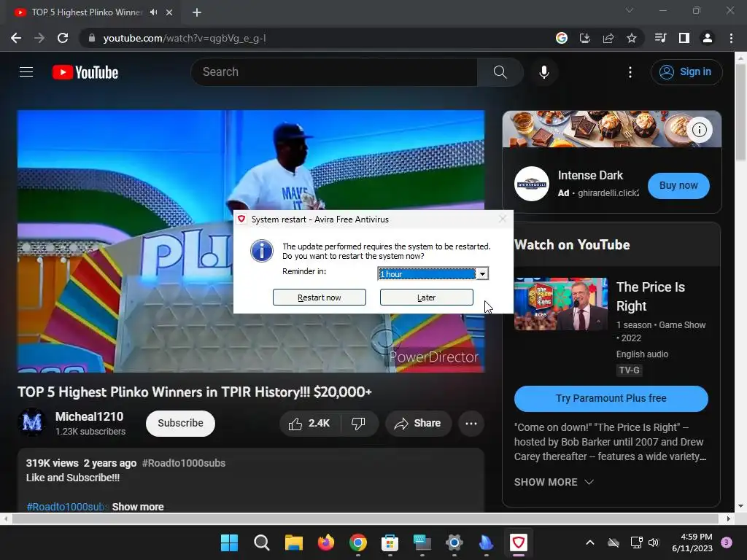Viewport: 747px width, 560px height.
Task: Click the address bar URL
Action: point(185,38)
